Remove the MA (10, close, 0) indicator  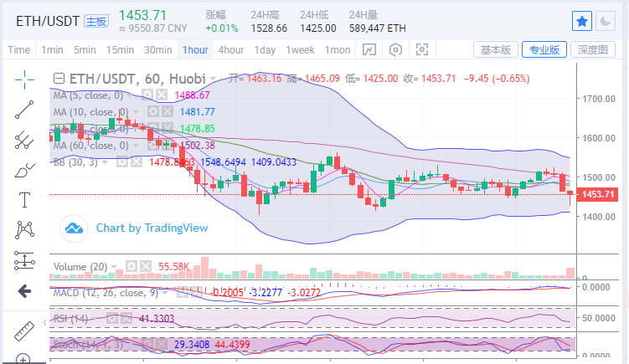coord(168,111)
